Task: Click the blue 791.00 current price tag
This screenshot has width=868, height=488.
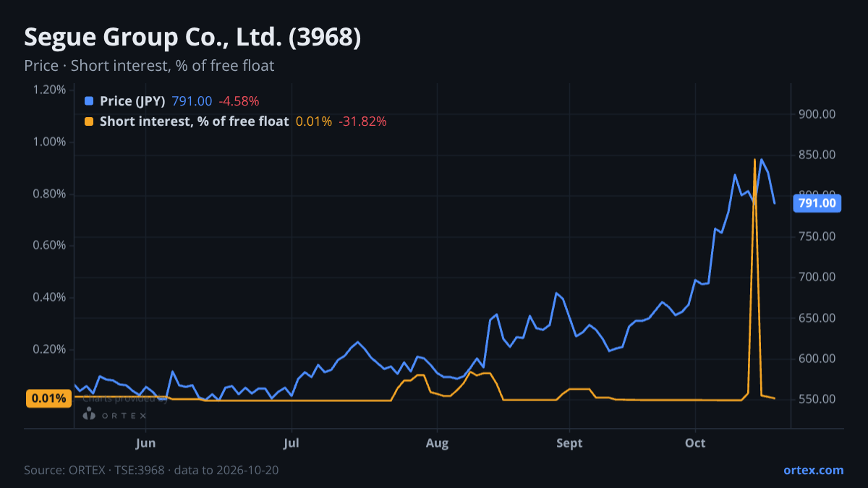Action: click(817, 203)
